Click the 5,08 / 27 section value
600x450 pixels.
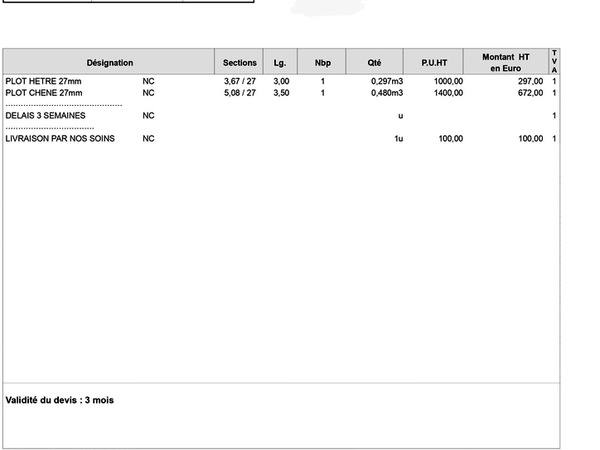[x=240, y=93]
